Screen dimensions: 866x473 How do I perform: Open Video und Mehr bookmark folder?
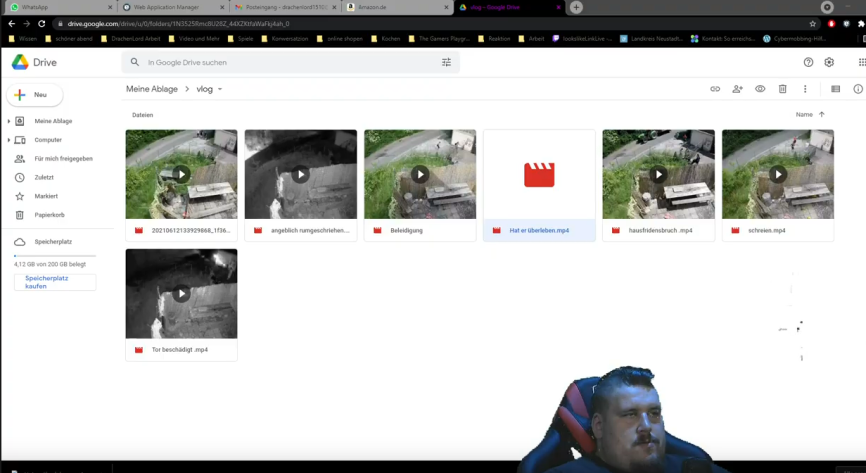tap(193, 39)
